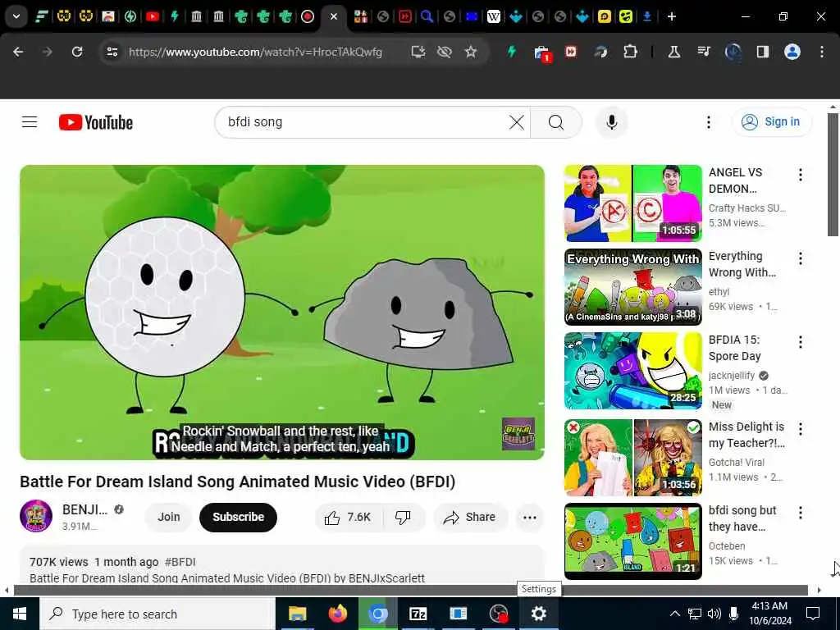The height and width of the screenshot is (630, 840).
Task: Open Windows Start menu
Action: point(20,614)
